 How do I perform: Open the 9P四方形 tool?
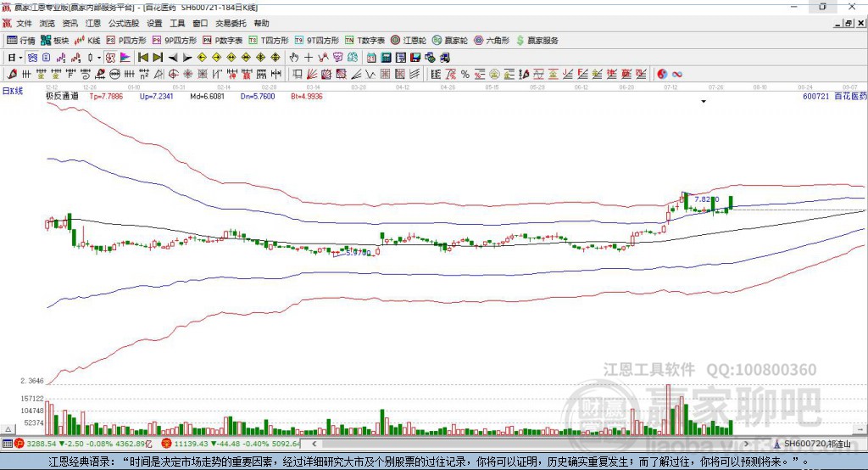click(x=175, y=41)
